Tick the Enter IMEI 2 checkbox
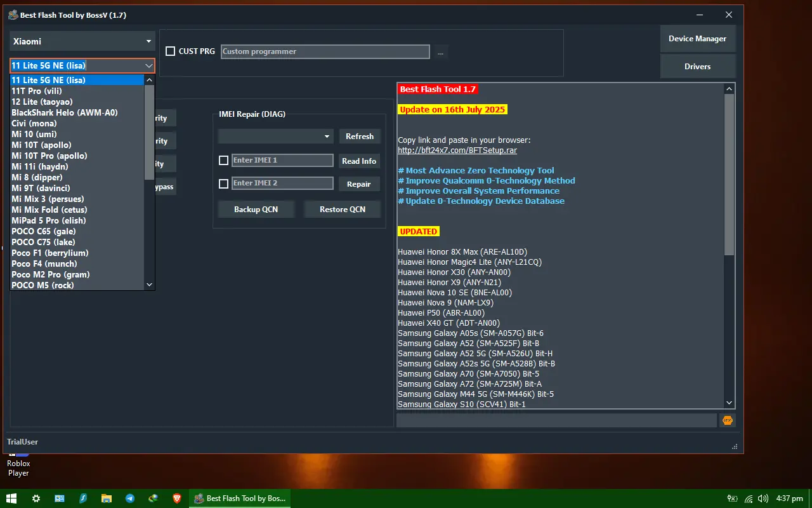Image resolution: width=812 pixels, height=508 pixels. point(223,184)
